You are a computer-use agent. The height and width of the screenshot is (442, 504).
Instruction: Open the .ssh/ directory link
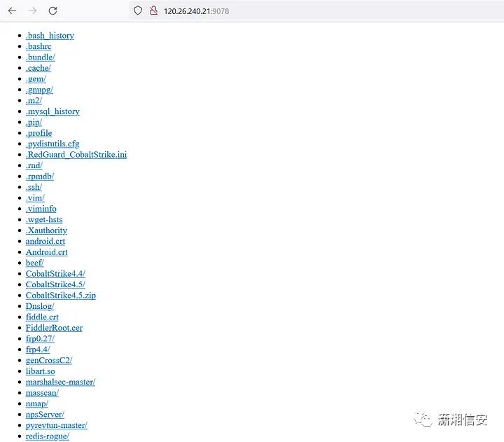pyautogui.click(x=34, y=187)
